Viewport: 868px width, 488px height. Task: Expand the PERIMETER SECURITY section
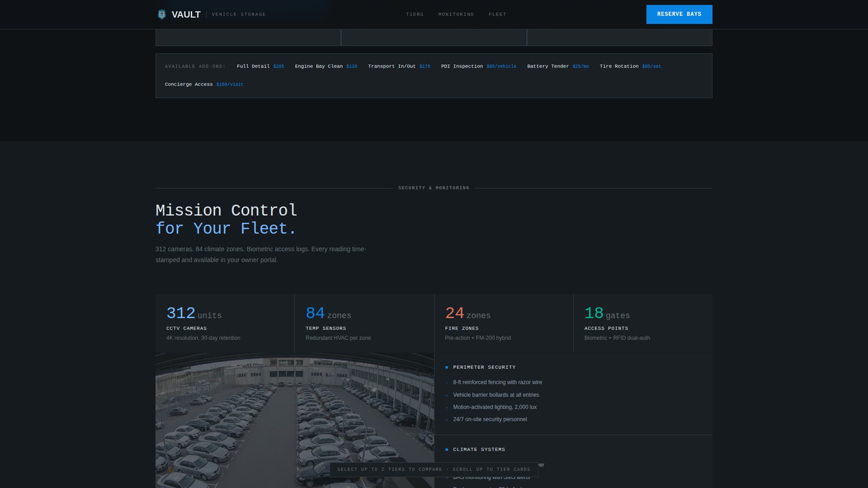tap(484, 367)
